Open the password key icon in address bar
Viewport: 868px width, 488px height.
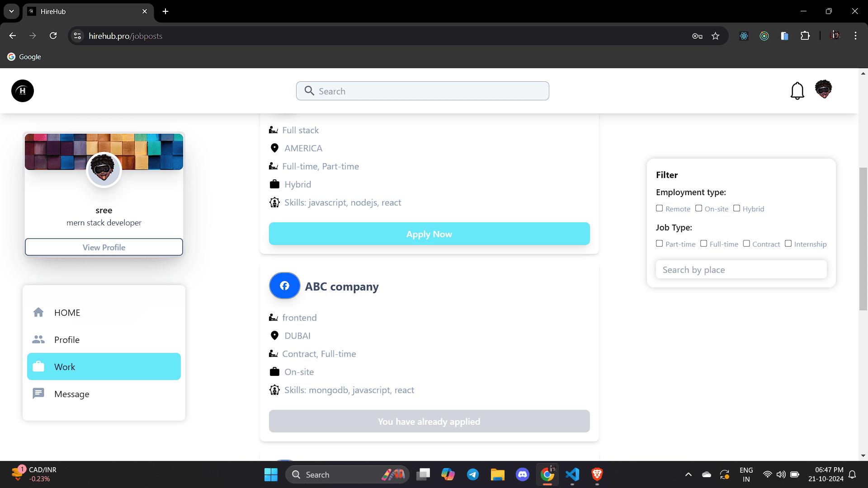point(697,36)
